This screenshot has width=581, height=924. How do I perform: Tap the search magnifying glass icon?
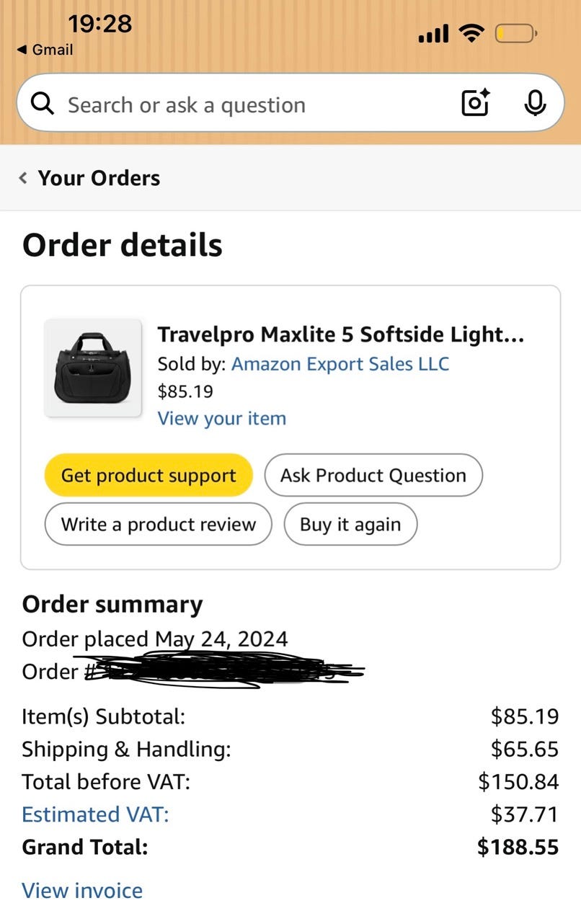click(43, 105)
